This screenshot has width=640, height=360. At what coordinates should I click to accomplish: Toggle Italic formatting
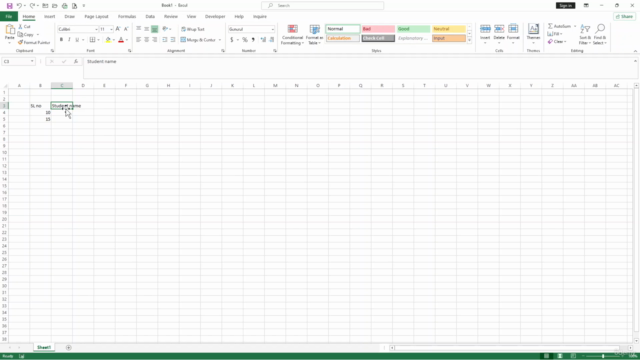click(x=69, y=40)
